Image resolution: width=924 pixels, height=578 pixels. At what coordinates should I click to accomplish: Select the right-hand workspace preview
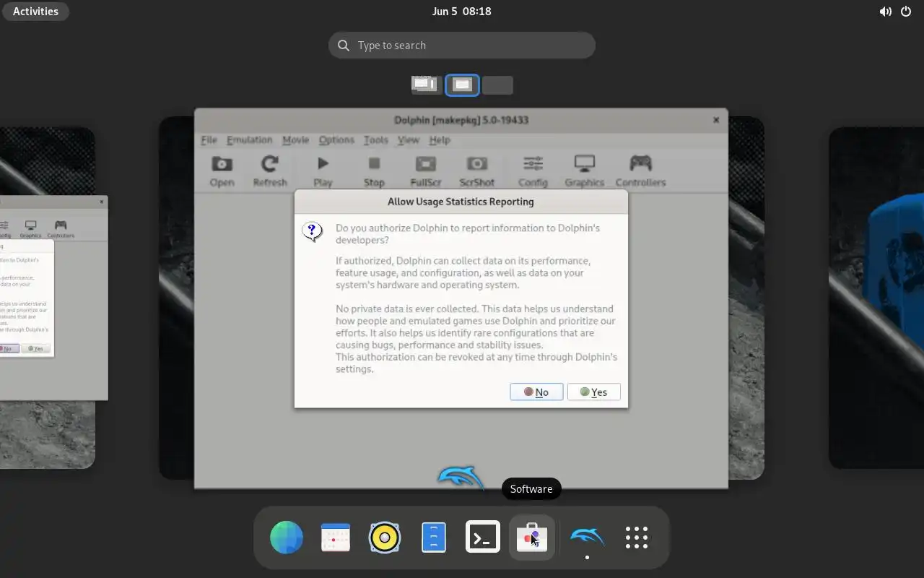(x=876, y=298)
